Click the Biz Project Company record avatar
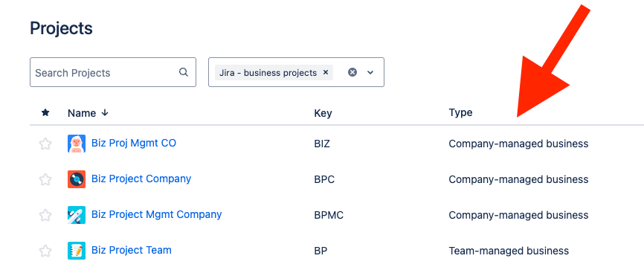Image resolution: width=644 pixels, height=273 pixels. pos(77,179)
